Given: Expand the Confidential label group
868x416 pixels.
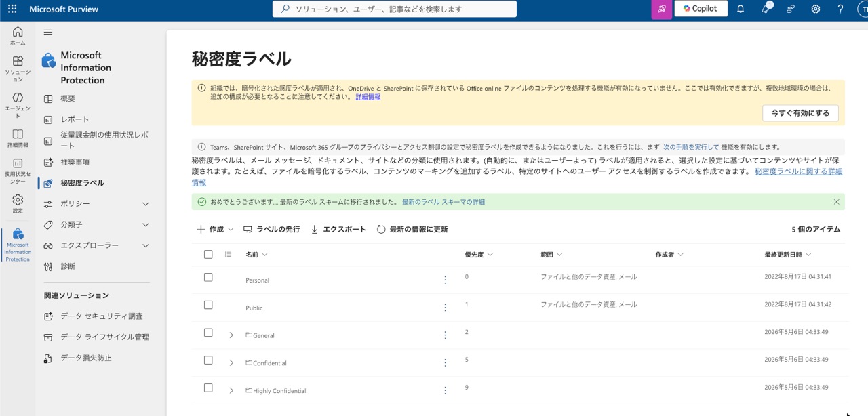Looking at the screenshot, I should click(x=231, y=363).
